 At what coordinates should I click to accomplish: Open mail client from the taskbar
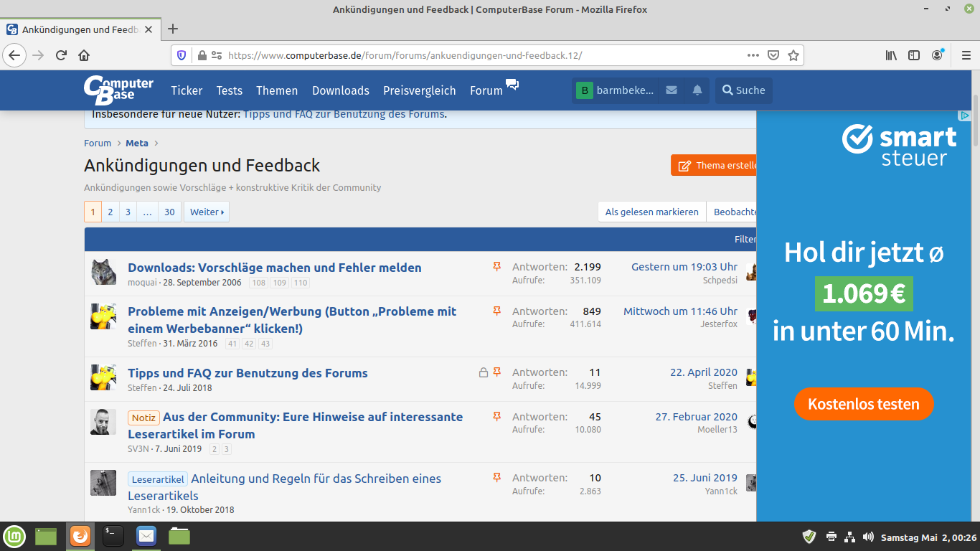(146, 536)
